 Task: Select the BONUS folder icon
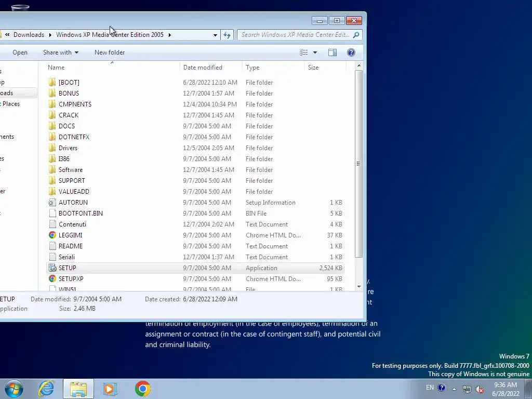(52, 94)
